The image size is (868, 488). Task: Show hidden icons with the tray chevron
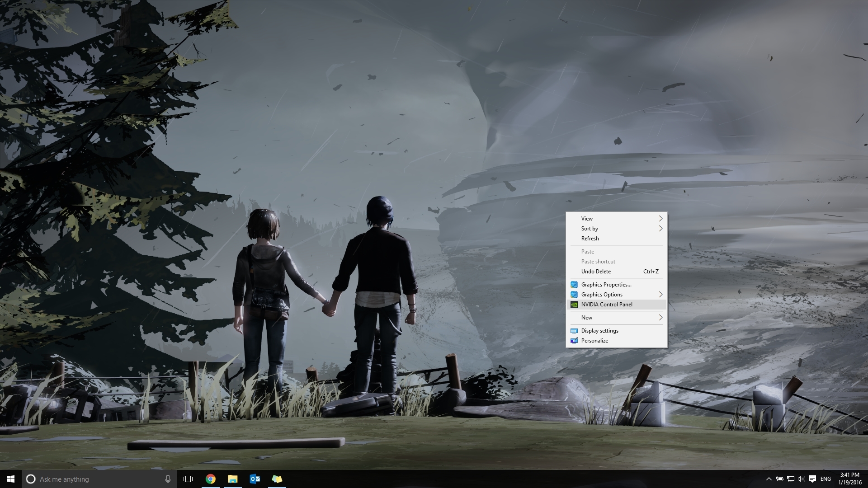coord(769,479)
